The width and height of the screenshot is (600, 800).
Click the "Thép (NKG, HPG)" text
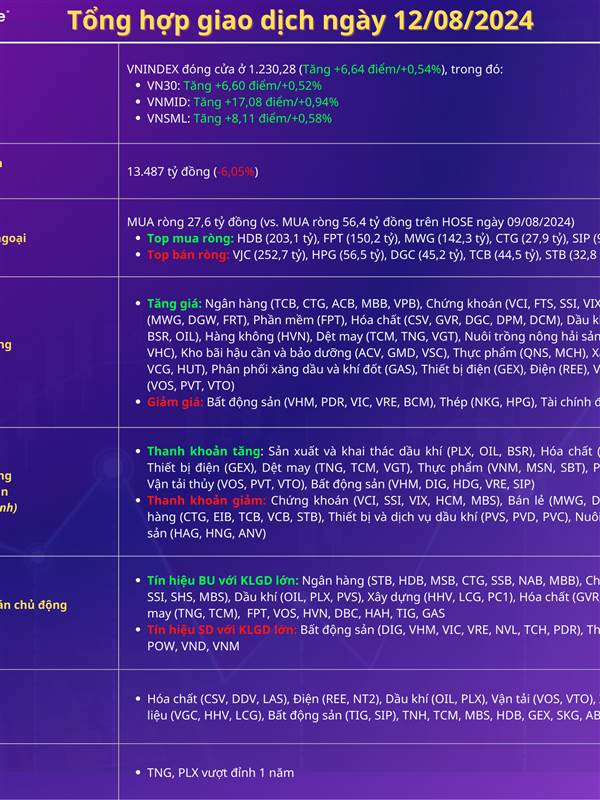click(488, 402)
